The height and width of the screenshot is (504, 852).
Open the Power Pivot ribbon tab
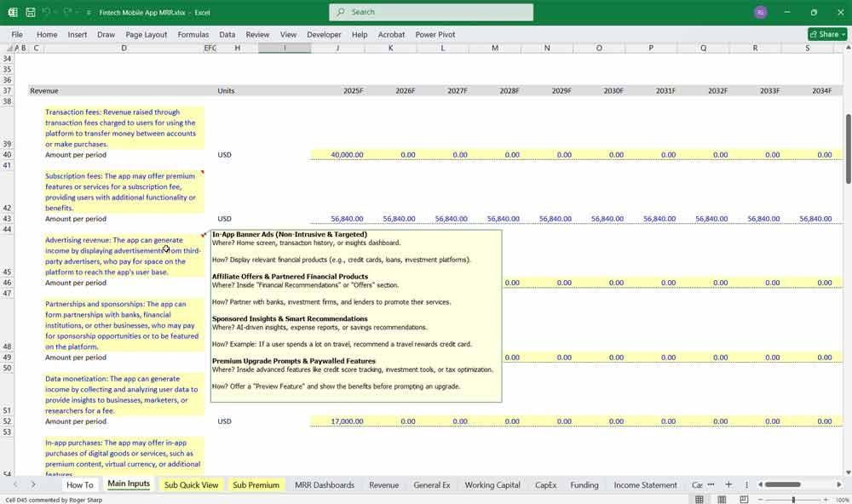(x=435, y=35)
